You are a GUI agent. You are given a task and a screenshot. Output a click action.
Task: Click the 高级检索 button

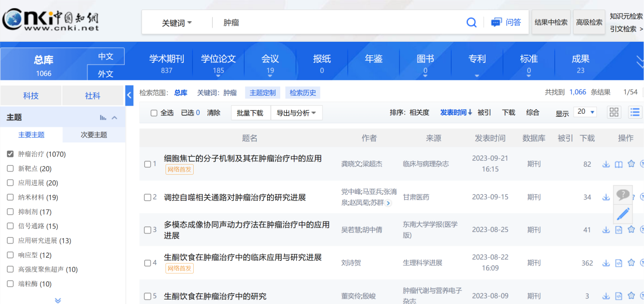click(589, 23)
